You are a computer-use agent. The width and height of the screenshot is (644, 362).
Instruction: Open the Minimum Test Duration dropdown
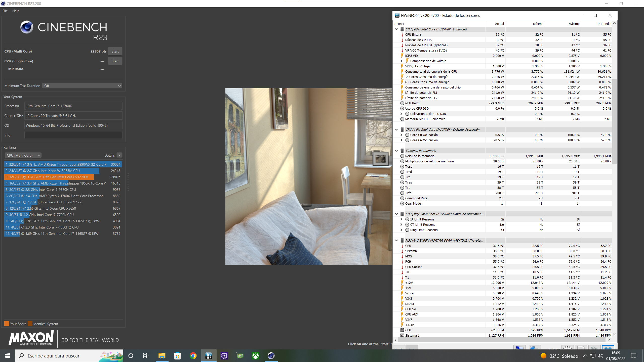pyautogui.click(x=82, y=86)
